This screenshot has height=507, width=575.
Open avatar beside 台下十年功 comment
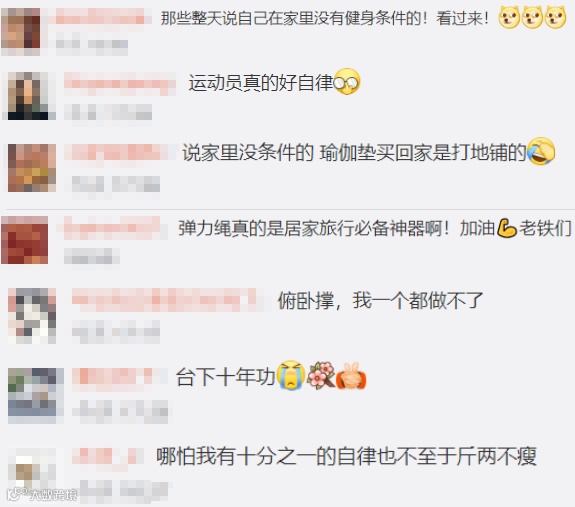pos(36,396)
